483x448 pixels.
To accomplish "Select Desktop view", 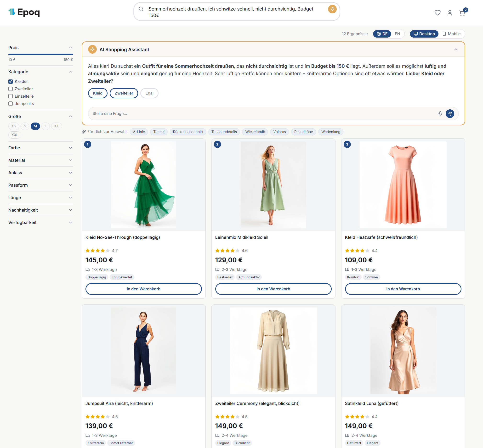I will [424, 34].
